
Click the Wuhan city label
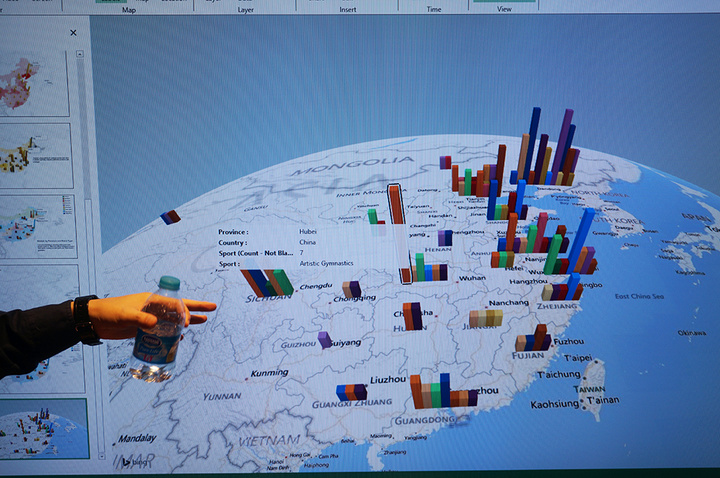point(472,278)
